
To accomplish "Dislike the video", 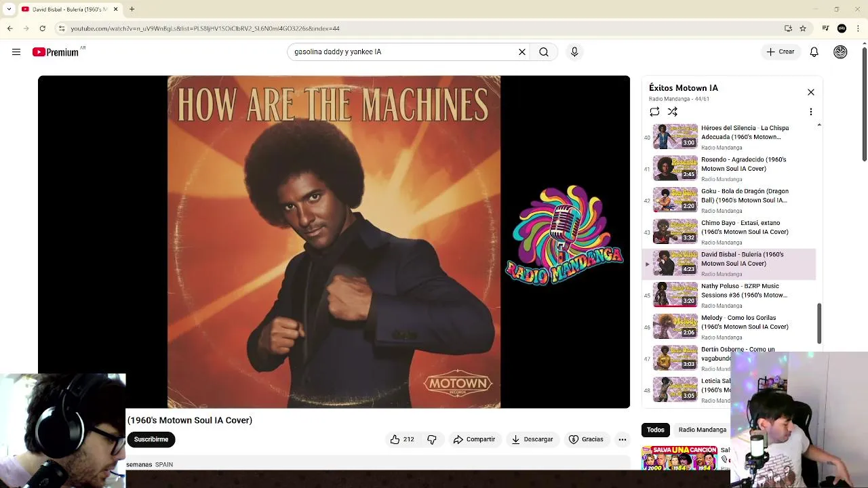I will [x=432, y=439].
